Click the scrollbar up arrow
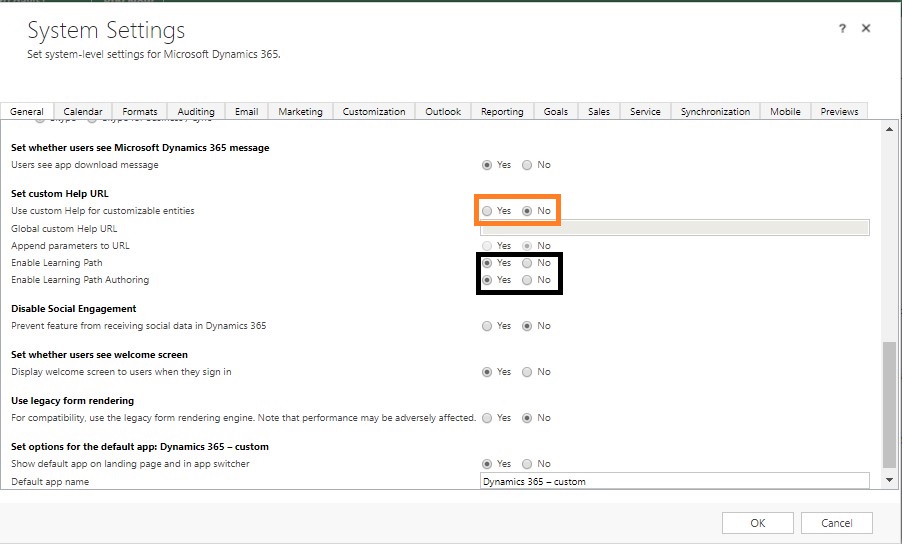The height and width of the screenshot is (544, 902). coord(889,129)
